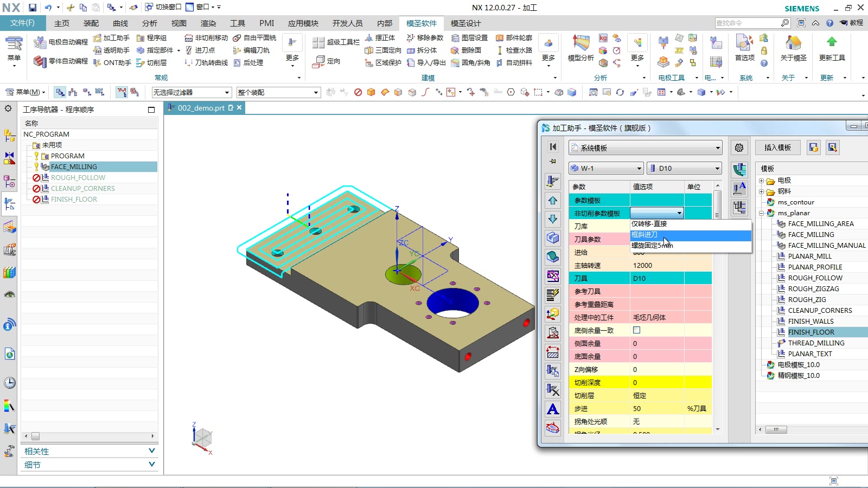Click the undo icon in the title bar
868x488 pixels.
tap(48, 8)
